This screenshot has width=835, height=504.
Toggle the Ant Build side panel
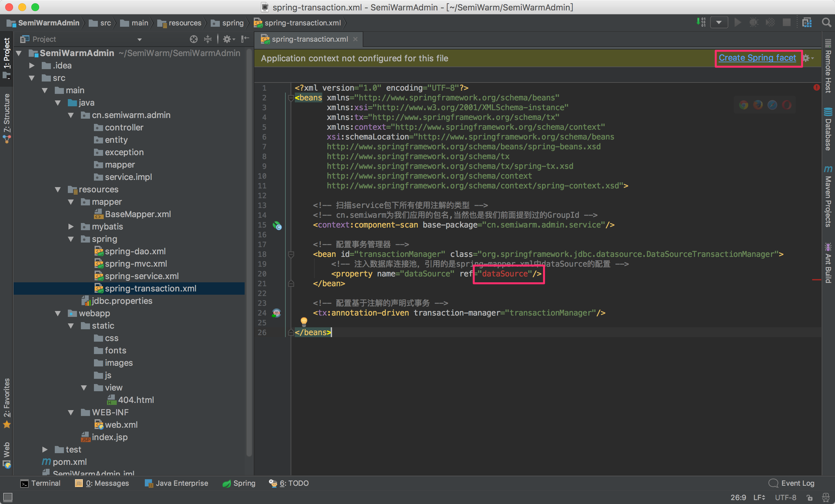[x=828, y=262]
